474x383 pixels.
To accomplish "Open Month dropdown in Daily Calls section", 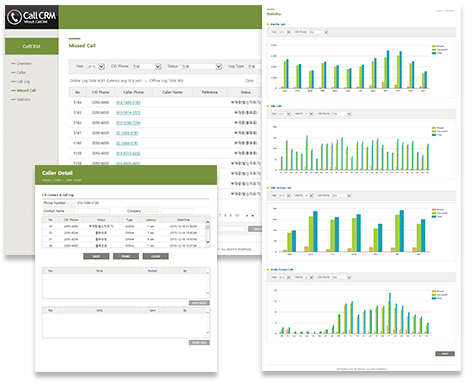I will click(309, 114).
